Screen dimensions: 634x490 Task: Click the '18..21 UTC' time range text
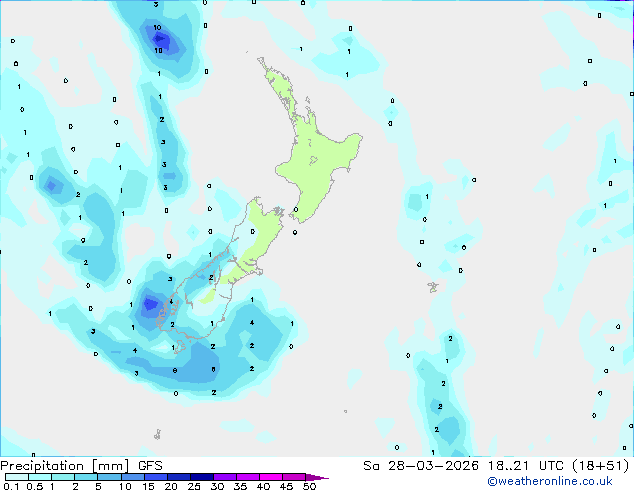click(x=526, y=466)
